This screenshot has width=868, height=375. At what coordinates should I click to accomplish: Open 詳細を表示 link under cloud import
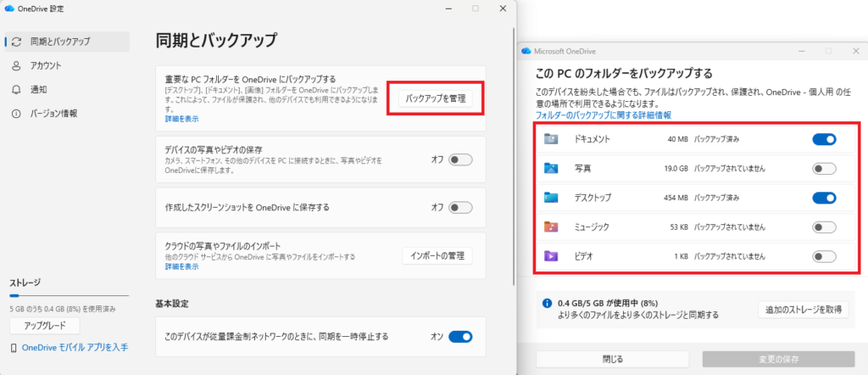pyautogui.click(x=181, y=266)
